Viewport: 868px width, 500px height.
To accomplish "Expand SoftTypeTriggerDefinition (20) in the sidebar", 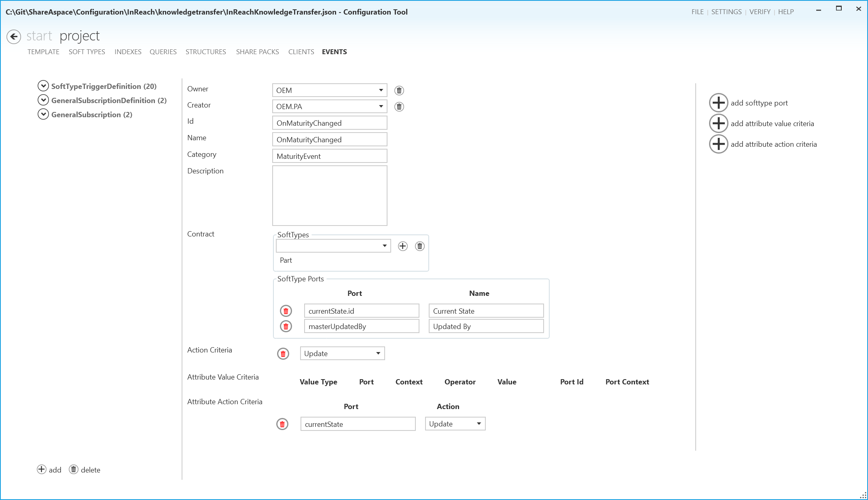I will (x=44, y=86).
